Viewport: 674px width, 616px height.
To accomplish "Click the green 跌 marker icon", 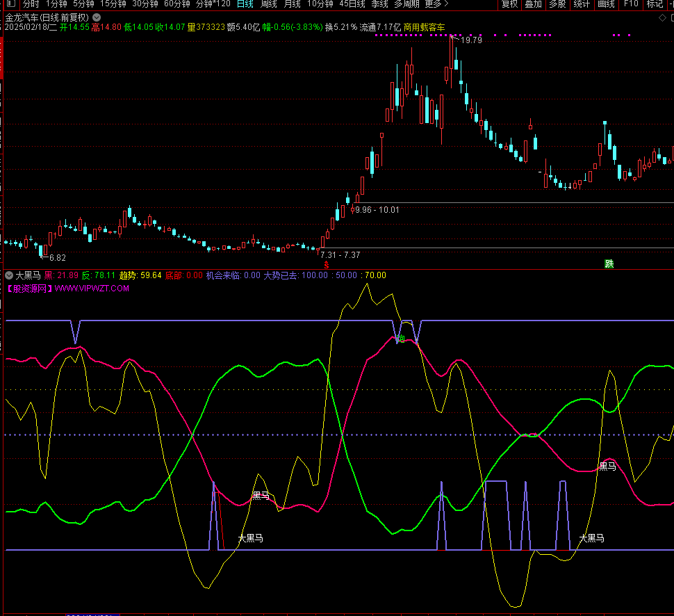I will (x=609, y=264).
